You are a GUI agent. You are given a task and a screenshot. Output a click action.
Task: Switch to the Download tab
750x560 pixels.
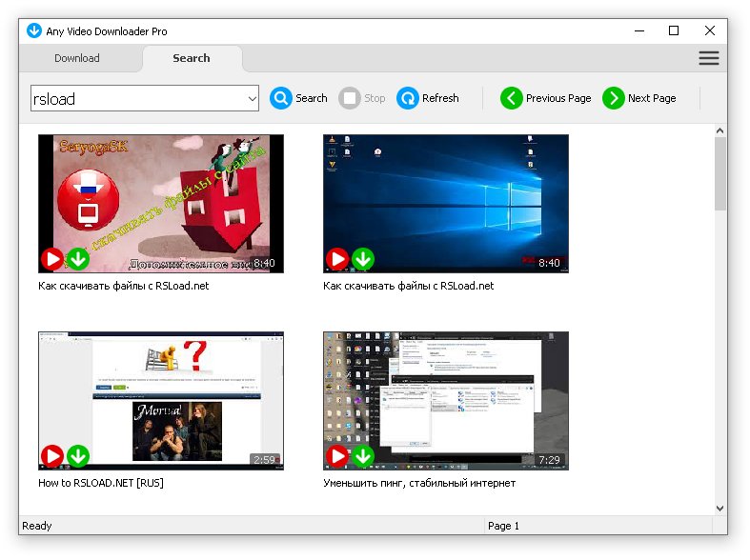77,58
